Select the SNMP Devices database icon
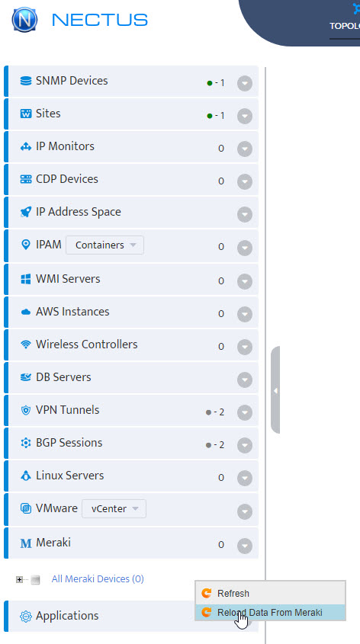The image size is (360, 644). [26, 81]
